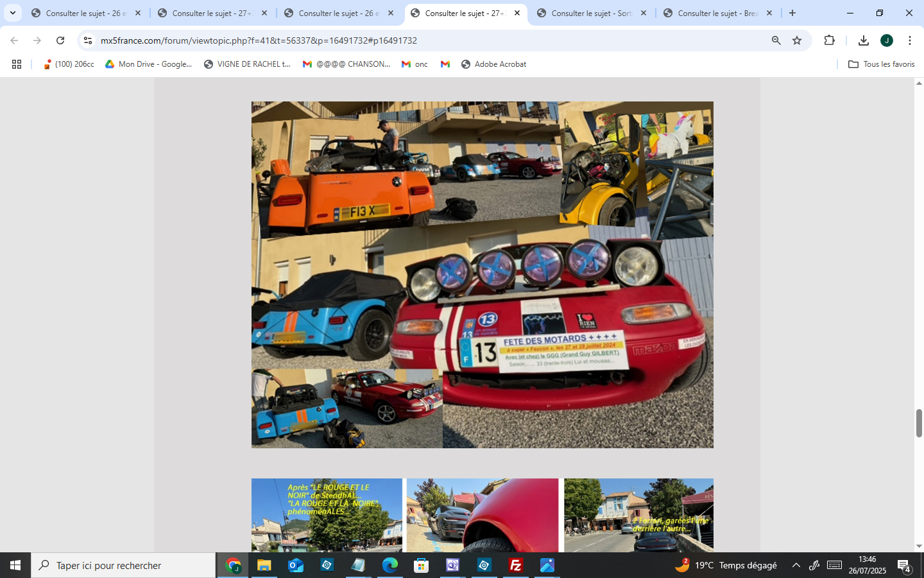
Task: Open 'Tous les favoris' bookmarks folder
Action: pos(881,64)
